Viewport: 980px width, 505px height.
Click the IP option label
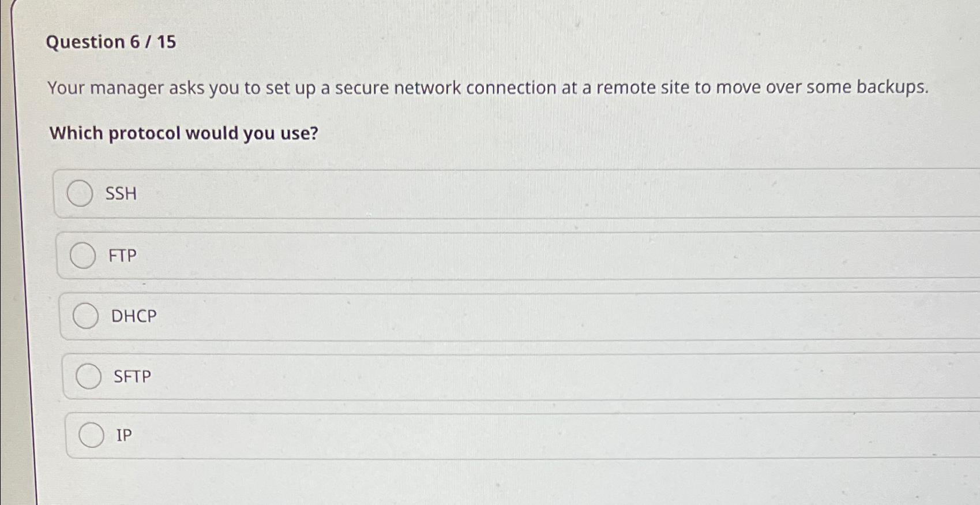(123, 435)
